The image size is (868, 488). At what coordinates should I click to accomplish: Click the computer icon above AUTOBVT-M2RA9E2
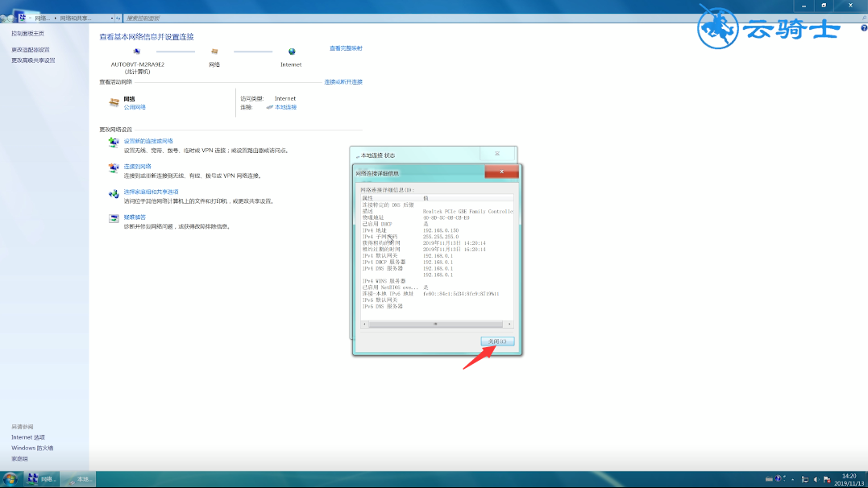pyautogui.click(x=137, y=52)
